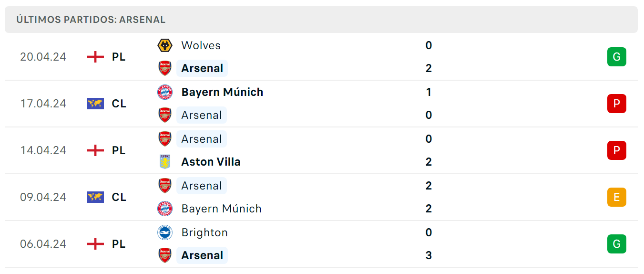
Task: Open the Aston Villa team link
Action: [x=211, y=162]
